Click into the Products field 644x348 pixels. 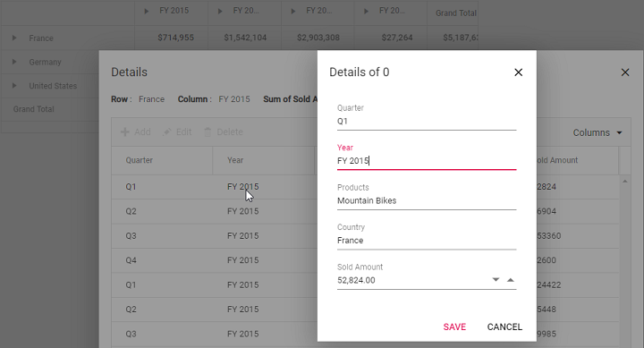(427, 200)
